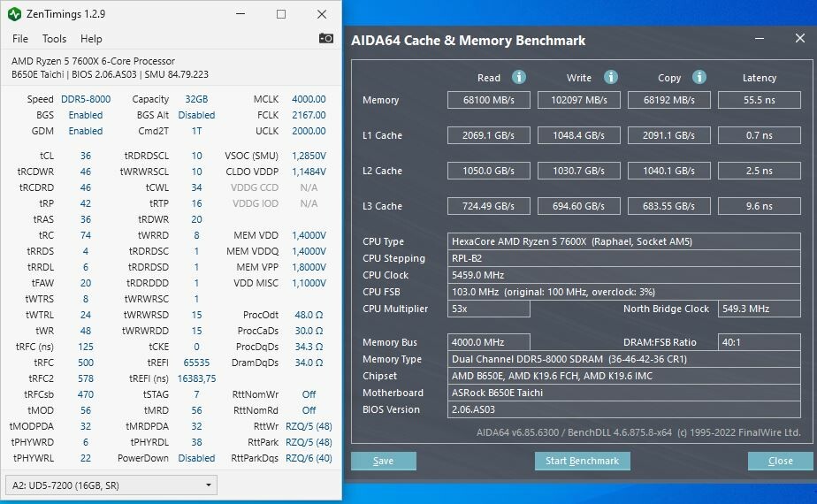Click the Read column info icon
The height and width of the screenshot is (504, 817).
click(518, 77)
